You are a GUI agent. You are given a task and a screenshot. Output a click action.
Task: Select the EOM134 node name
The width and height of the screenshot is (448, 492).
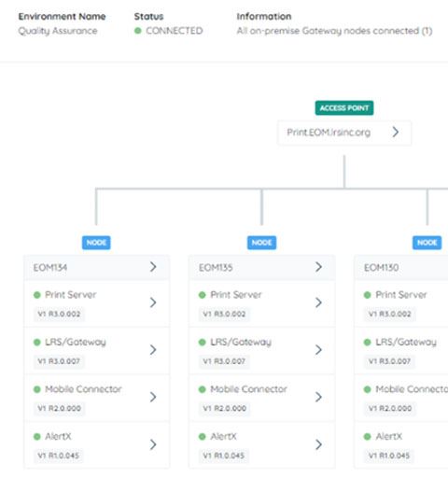(50, 268)
